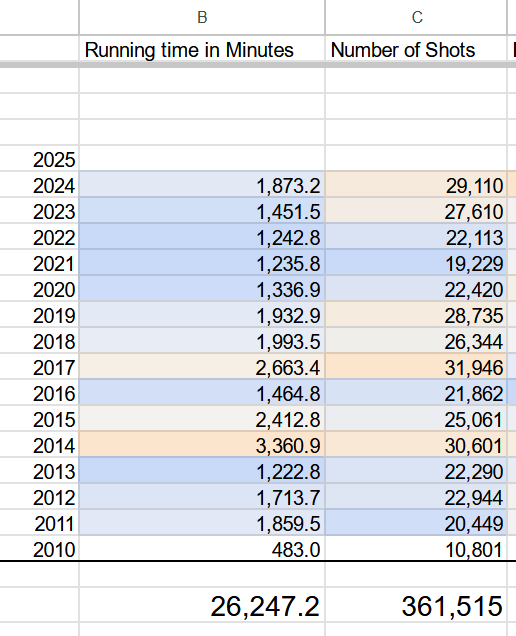The height and width of the screenshot is (636, 516).
Task: Click the 'Running time in Minutes' header cell
Action: click(x=202, y=50)
